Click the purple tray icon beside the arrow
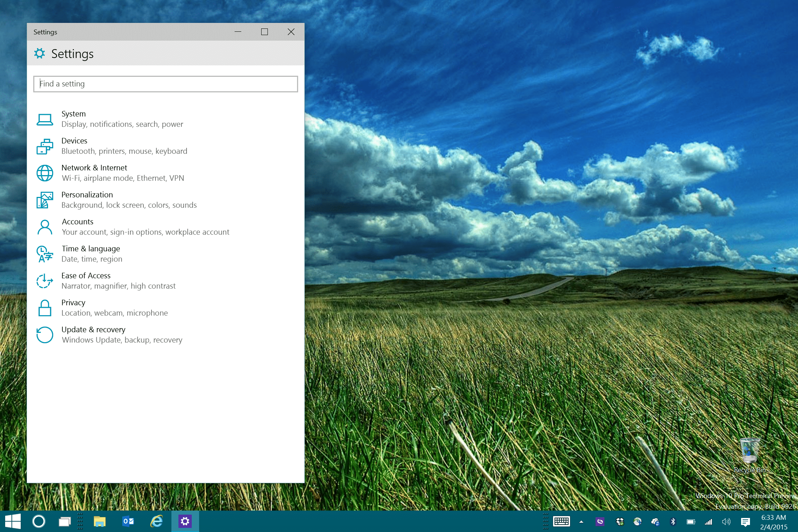This screenshot has height=532, width=798. (600, 522)
